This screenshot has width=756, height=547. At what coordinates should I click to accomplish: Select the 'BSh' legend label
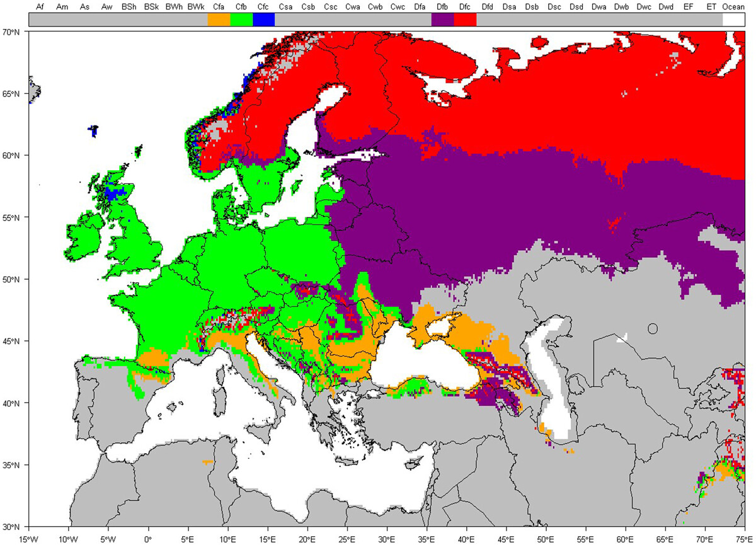click(129, 7)
